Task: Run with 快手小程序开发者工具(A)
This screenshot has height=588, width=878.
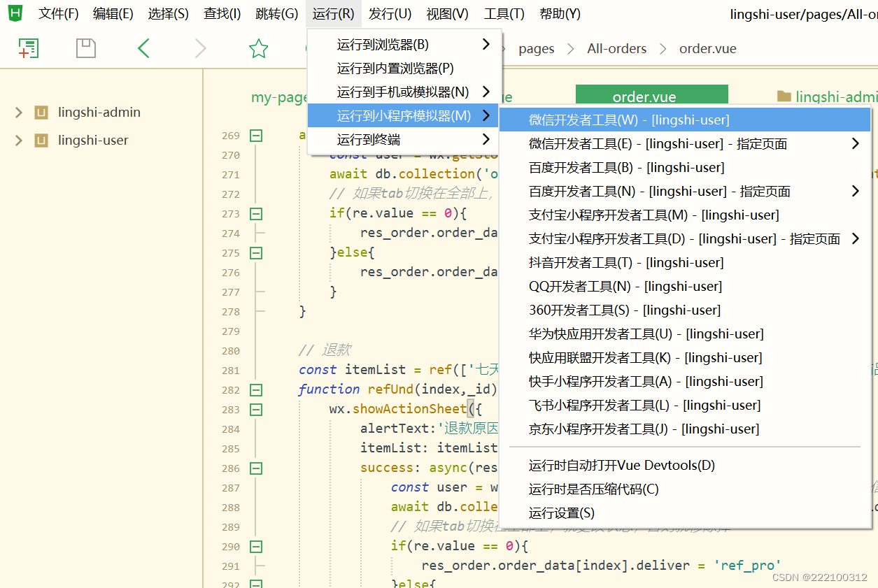Action: click(685, 382)
